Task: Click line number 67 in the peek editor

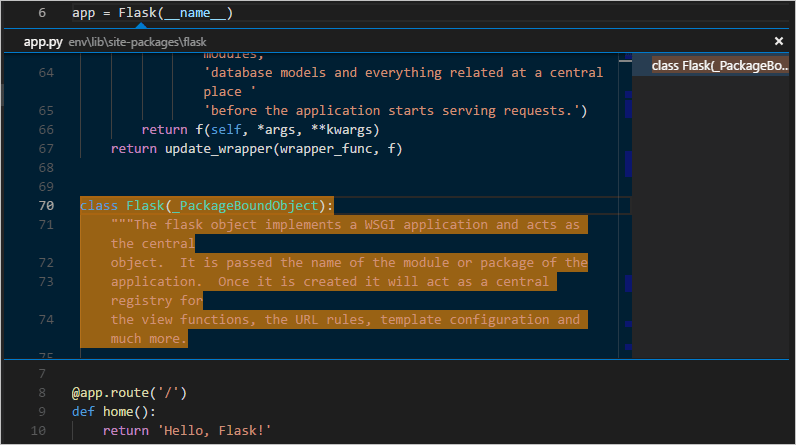Action: (x=46, y=149)
